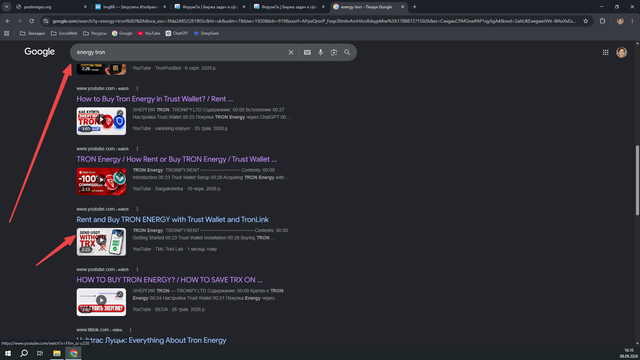Open options for 'TRON Energy / How Rent' result
Viewport: 640px width, 360px height.
[137, 149]
